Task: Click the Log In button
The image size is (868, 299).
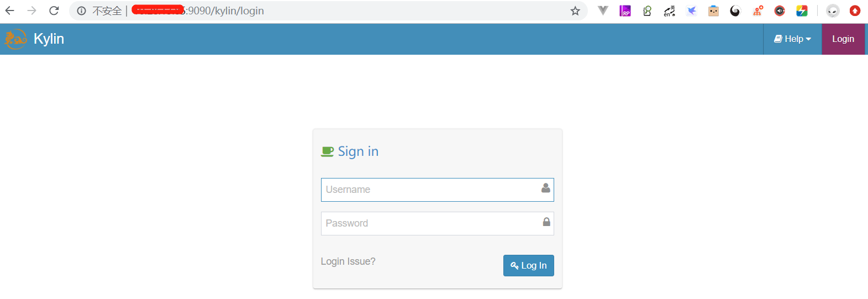Action: click(x=528, y=265)
